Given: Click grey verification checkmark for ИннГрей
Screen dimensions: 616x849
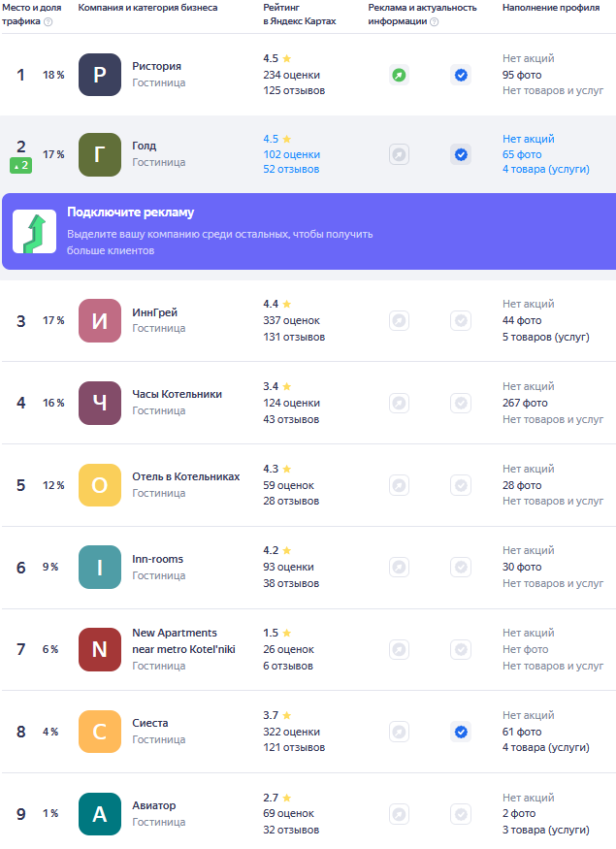Looking at the screenshot, I should [461, 320].
